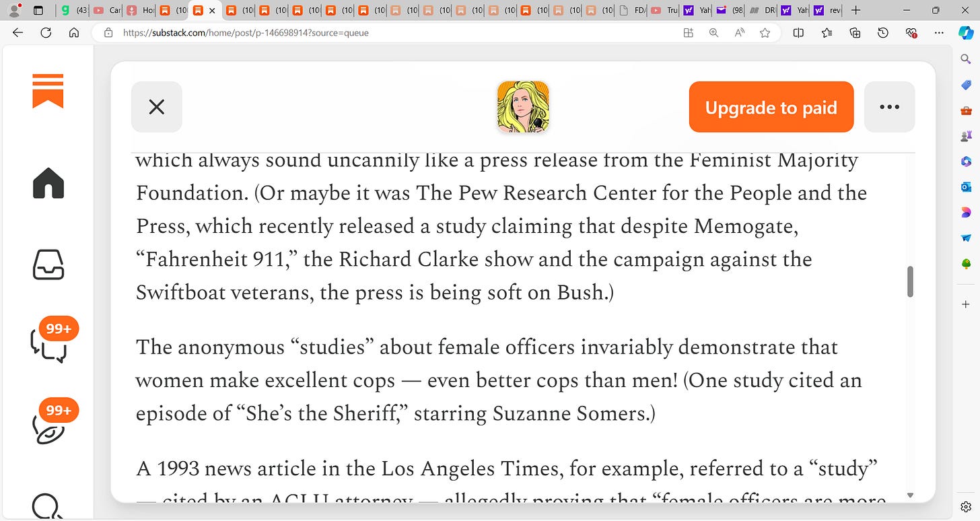Switch to the 'Ho' tab

point(139,10)
